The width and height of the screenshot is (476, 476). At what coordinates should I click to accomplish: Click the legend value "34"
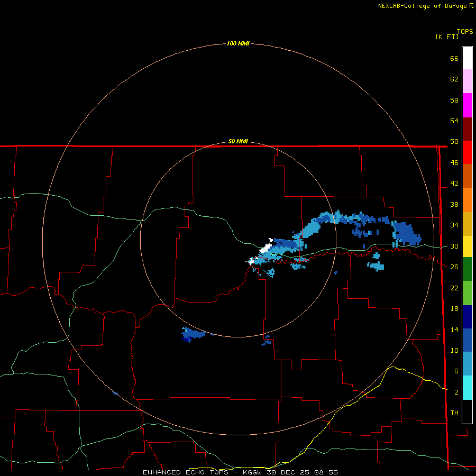[x=454, y=225]
